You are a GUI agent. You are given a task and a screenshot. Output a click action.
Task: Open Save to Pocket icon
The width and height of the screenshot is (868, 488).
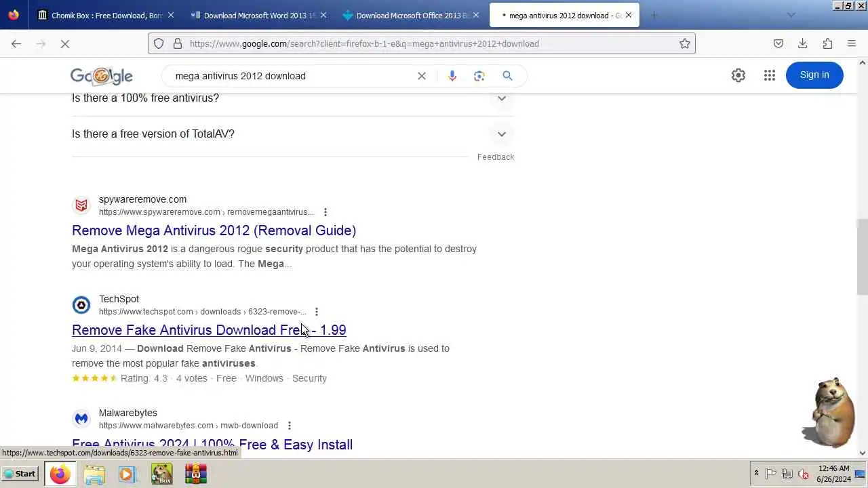[x=778, y=43]
